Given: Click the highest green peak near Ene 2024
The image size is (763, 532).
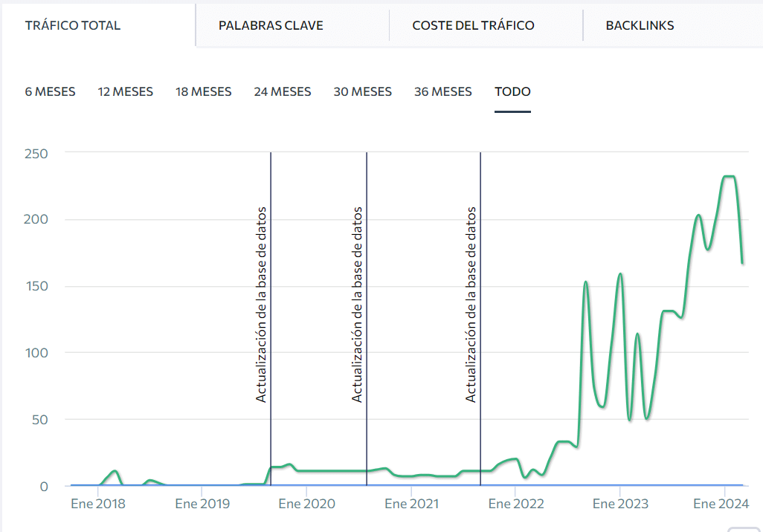Looking at the screenshot, I should 729,177.
